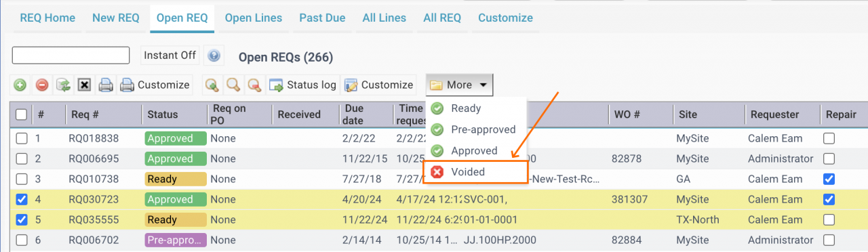The image size is (868, 252).
Task: Choose Ready from the More menu
Action: (475, 108)
